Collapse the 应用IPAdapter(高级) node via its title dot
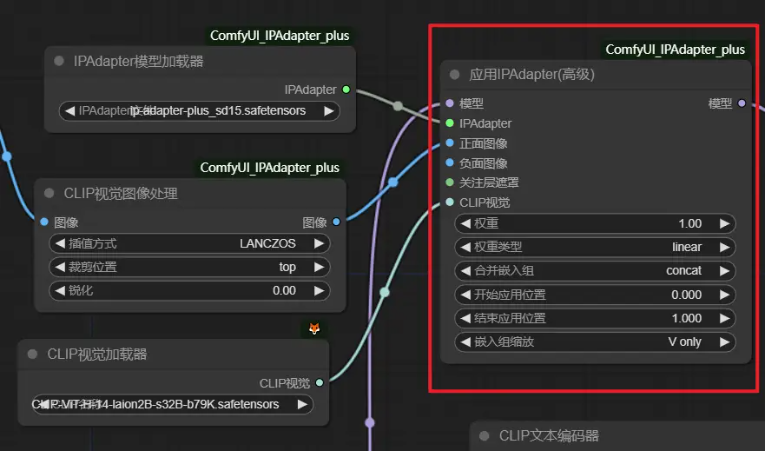Image resolution: width=765 pixels, height=451 pixels. click(x=455, y=74)
